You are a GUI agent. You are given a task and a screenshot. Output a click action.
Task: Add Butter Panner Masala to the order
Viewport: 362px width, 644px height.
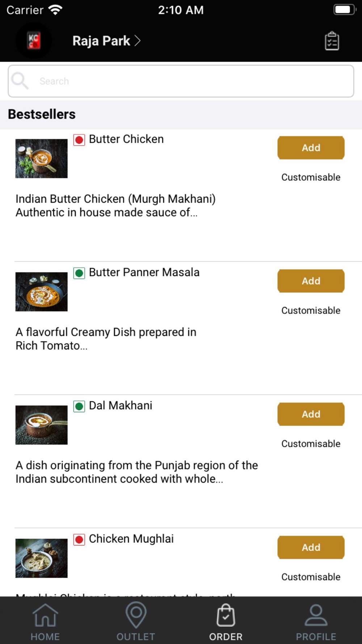(x=311, y=281)
